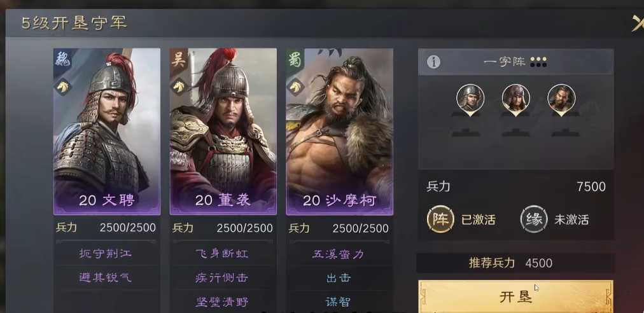The height and width of the screenshot is (313, 644).
Task: Select first general avatar in formation panel
Action: click(470, 99)
